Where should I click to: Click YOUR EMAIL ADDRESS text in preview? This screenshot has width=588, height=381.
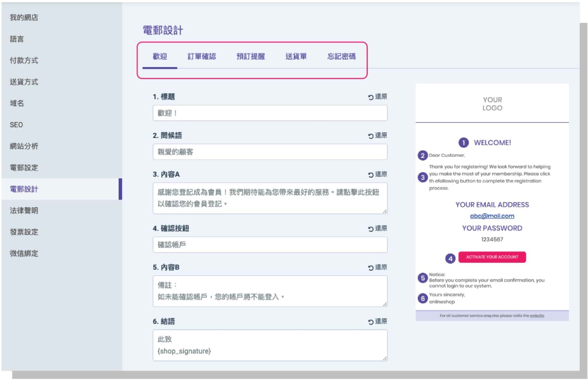point(492,205)
